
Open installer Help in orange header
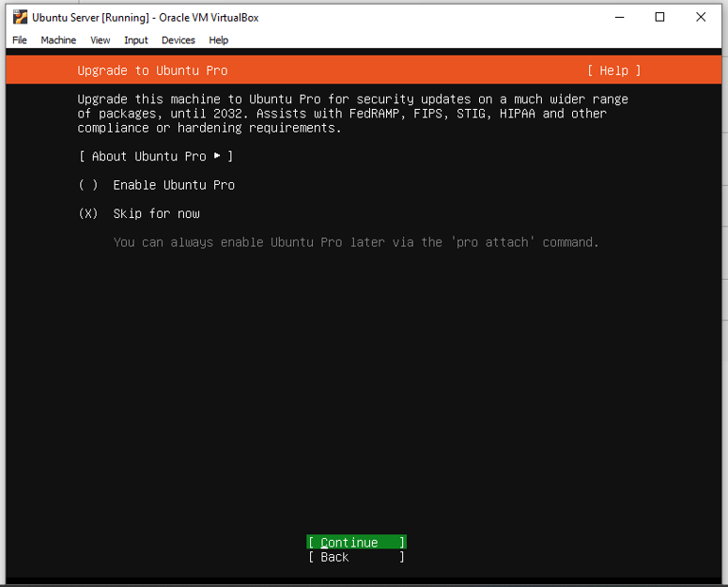pos(613,70)
